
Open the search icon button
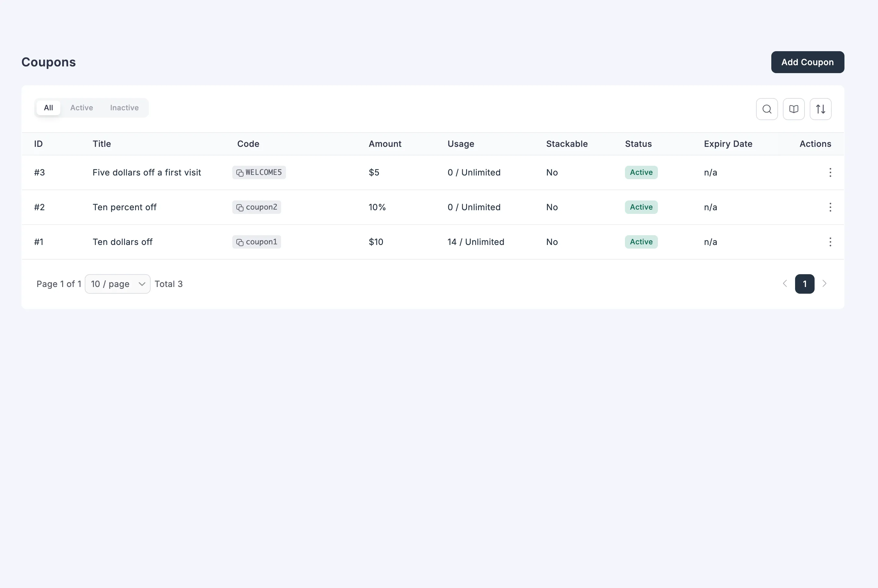pyautogui.click(x=766, y=109)
